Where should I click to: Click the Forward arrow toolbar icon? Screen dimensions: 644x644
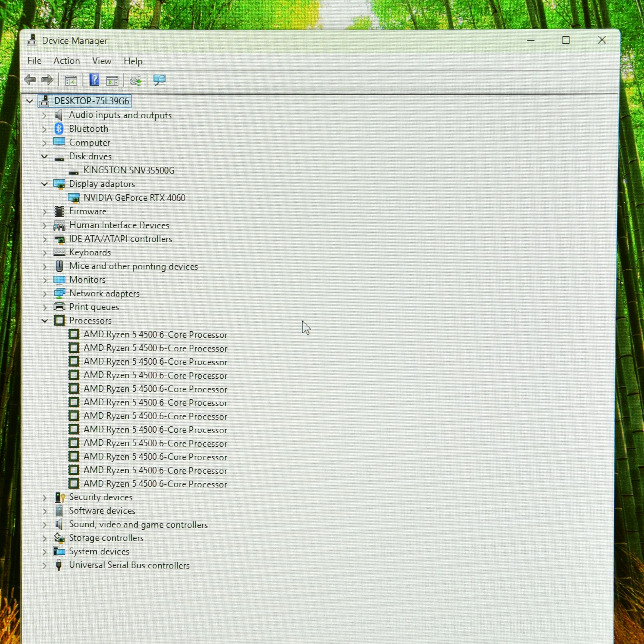point(47,80)
